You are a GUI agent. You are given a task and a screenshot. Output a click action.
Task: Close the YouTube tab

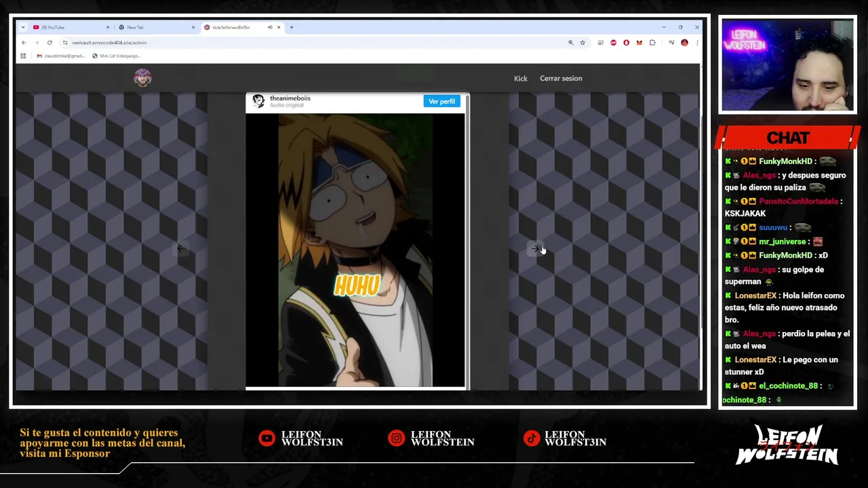click(x=107, y=27)
